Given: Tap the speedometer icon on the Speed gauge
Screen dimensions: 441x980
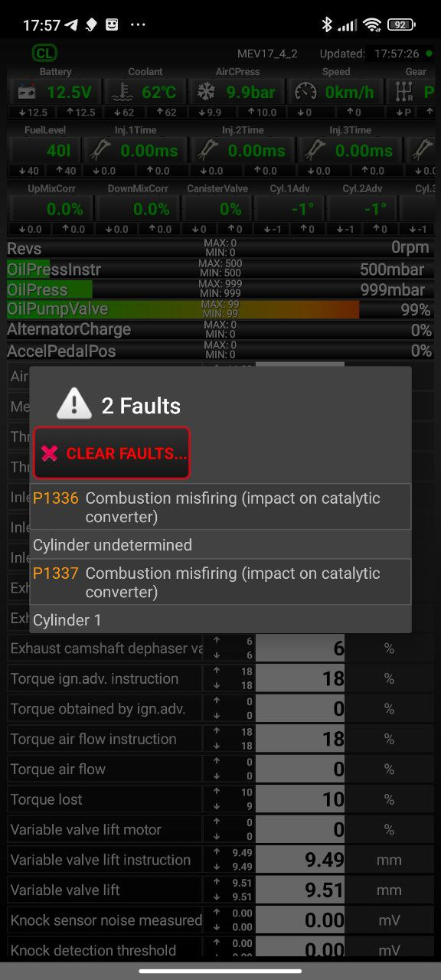Looking at the screenshot, I should [x=304, y=90].
